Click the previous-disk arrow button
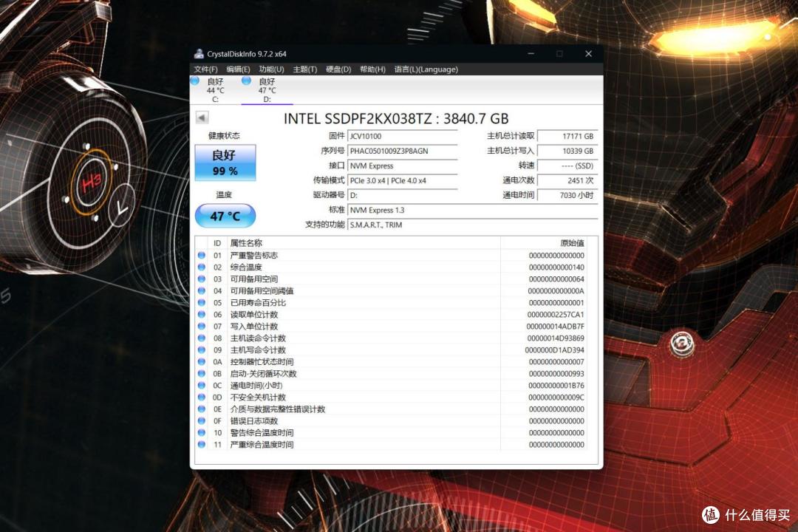Image resolution: width=798 pixels, height=532 pixels. tap(202, 118)
